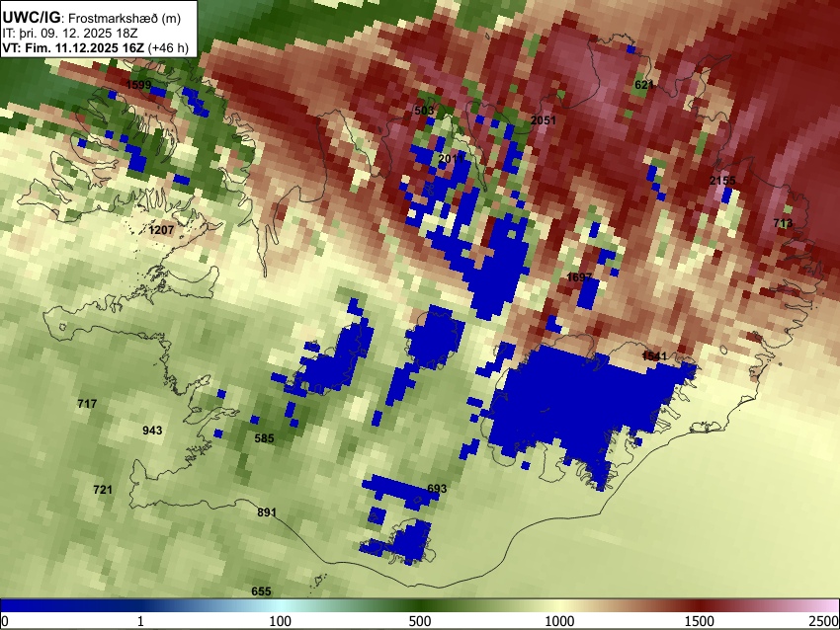Click the colorbar tick label 500

pos(420,621)
